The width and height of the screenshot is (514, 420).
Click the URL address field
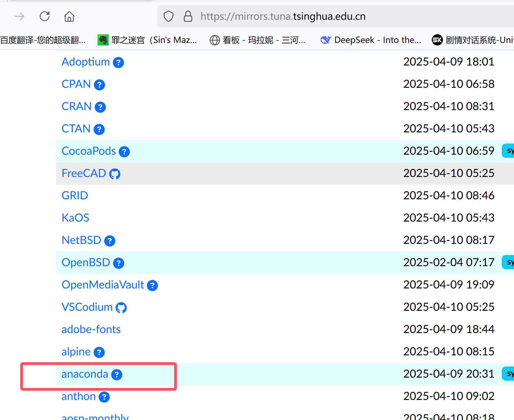pyautogui.click(x=335, y=16)
